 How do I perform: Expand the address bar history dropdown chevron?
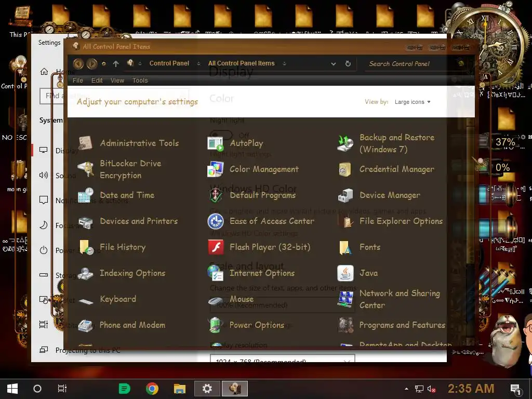[x=334, y=63]
